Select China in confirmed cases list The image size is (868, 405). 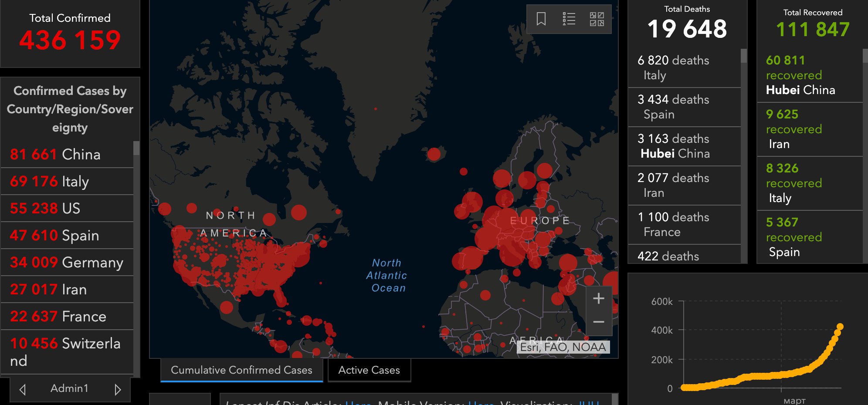tap(67, 155)
